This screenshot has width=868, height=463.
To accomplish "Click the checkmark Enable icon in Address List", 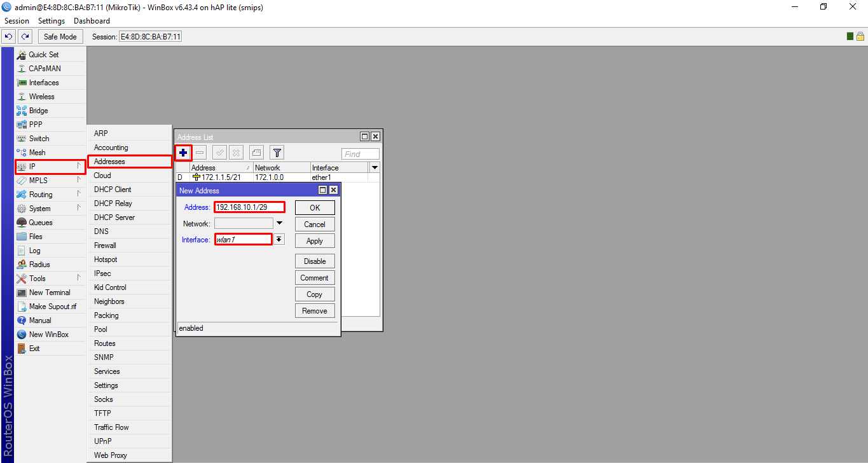I will click(x=220, y=153).
